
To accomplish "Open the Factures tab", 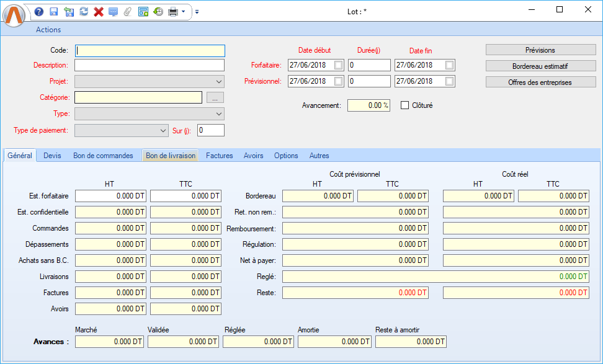I will tap(219, 156).
